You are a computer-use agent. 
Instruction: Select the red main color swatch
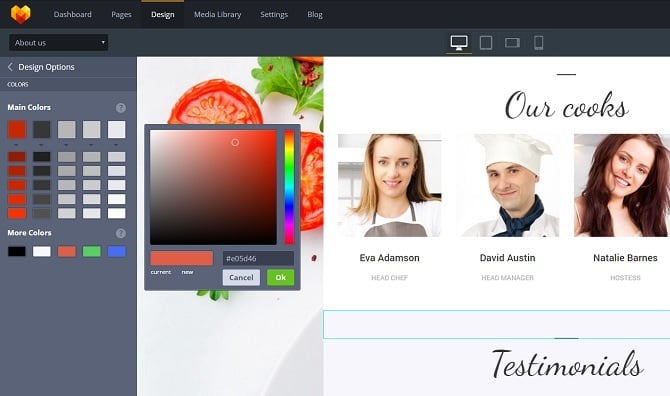pos(17,129)
